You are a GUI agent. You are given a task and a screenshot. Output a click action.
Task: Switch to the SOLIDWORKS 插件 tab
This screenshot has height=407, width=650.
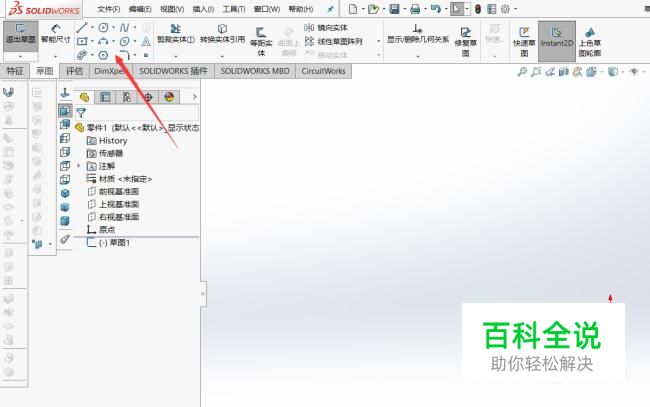click(173, 71)
